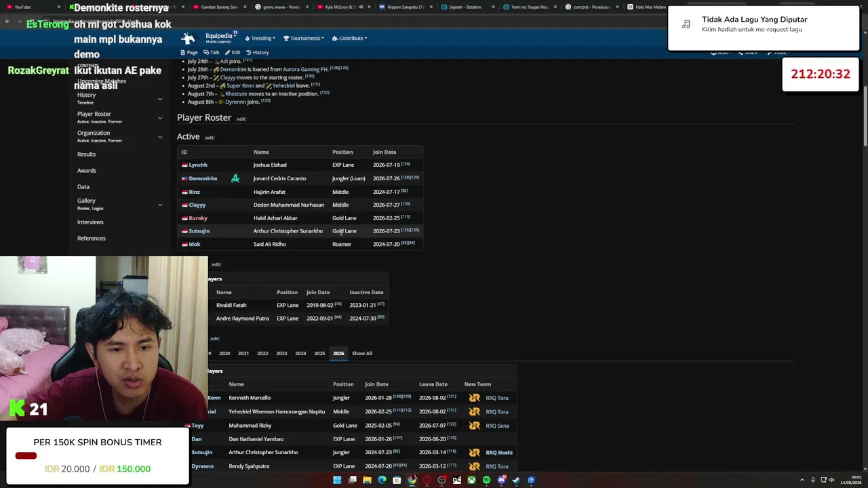Expand the Player Roster contents section
Viewport: 868px width, 488px height.
point(160,118)
